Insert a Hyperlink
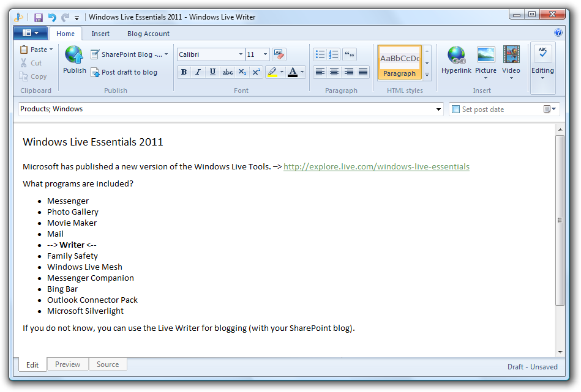 click(456, 59)
